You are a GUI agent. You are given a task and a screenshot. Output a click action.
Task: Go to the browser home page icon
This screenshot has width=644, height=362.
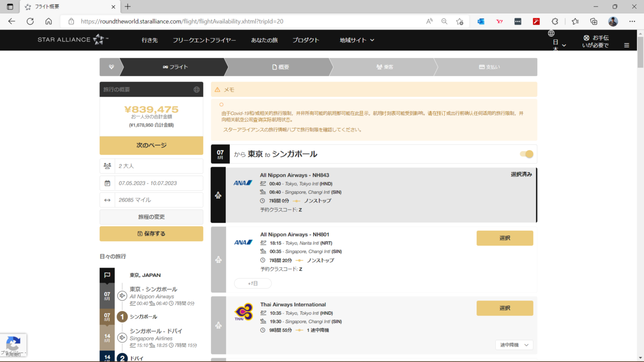(48, 21)
